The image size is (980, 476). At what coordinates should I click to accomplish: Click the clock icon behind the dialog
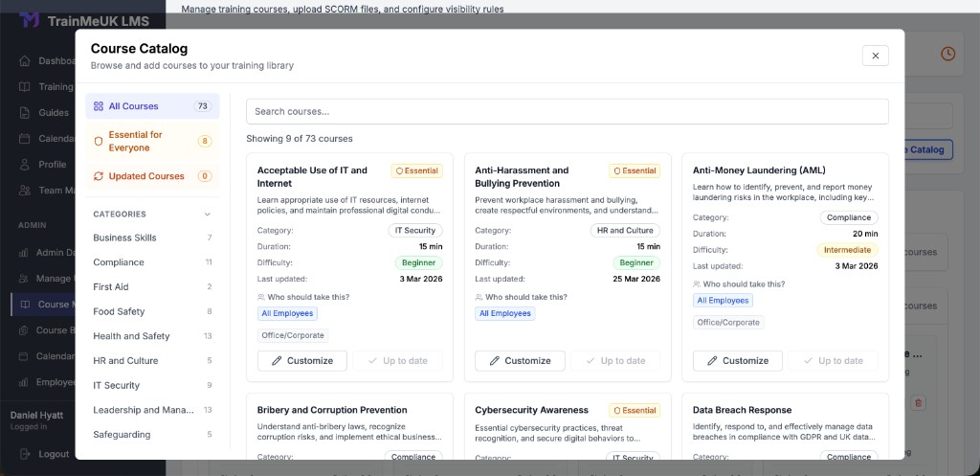tap(948, 54)
